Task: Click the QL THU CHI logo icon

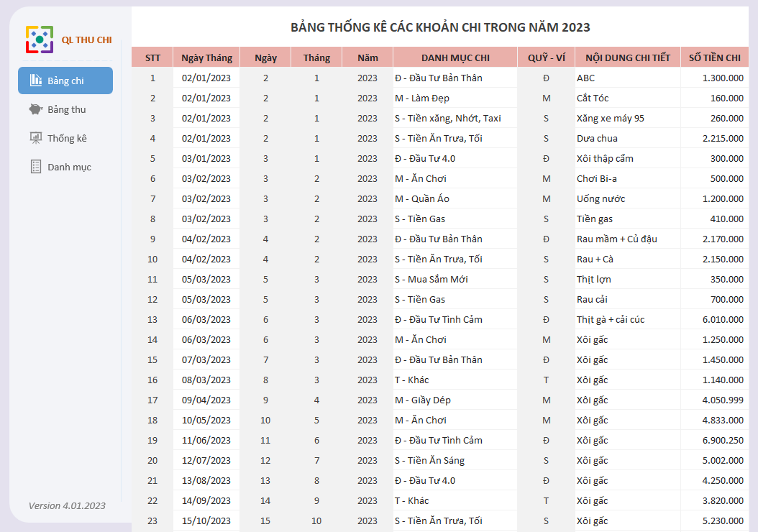Action: point(40,40)
